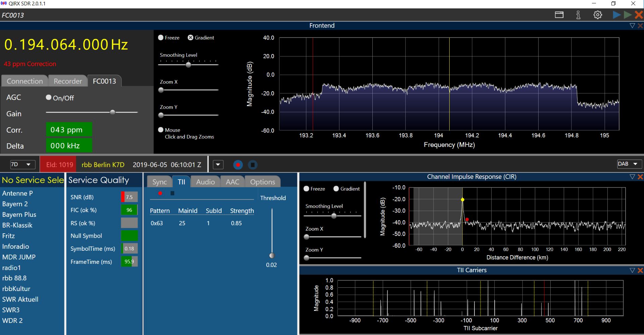Enable Freeze in the Frontend spectrum

[x=161, y=38]
